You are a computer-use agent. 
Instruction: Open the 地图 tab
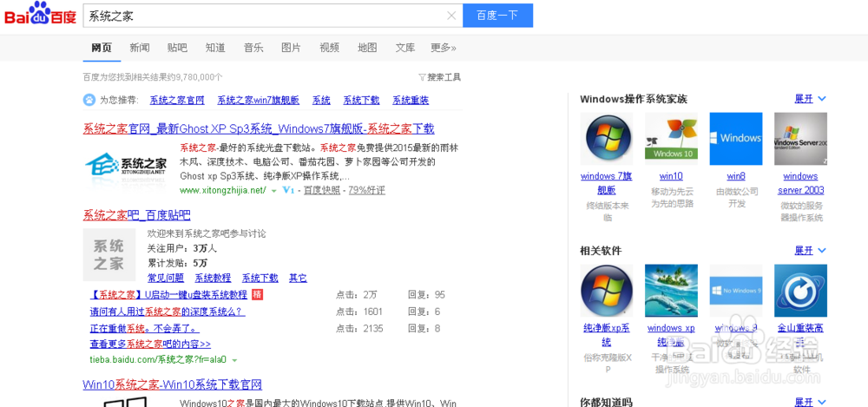(367, 48)
